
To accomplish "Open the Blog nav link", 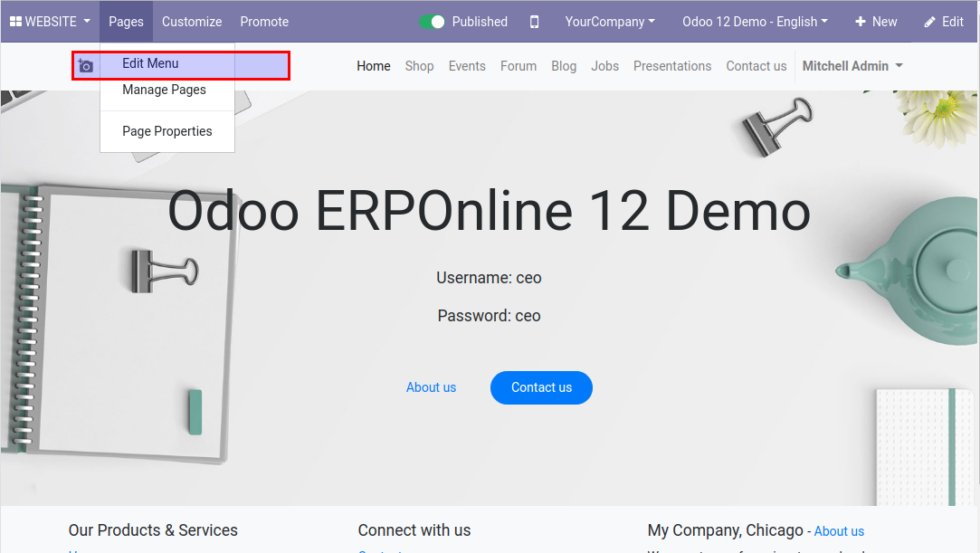I will coord(564,65).
